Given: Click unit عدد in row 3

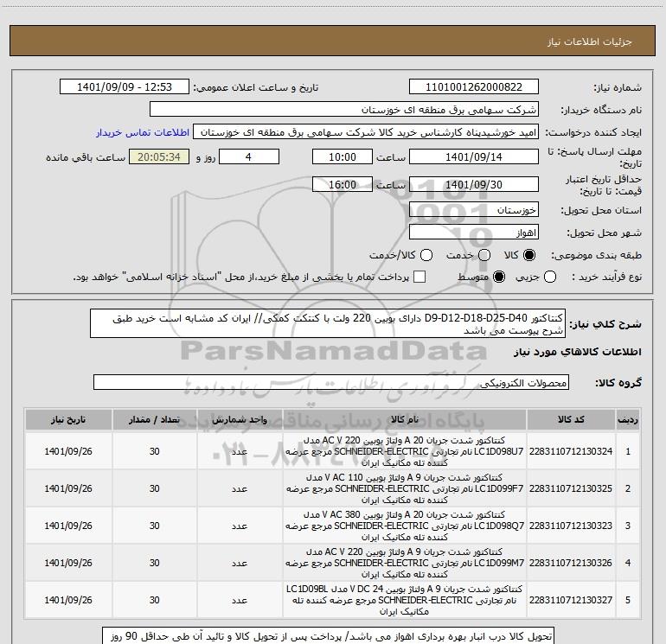Looking at the screenshot, I should pos(240,526).
